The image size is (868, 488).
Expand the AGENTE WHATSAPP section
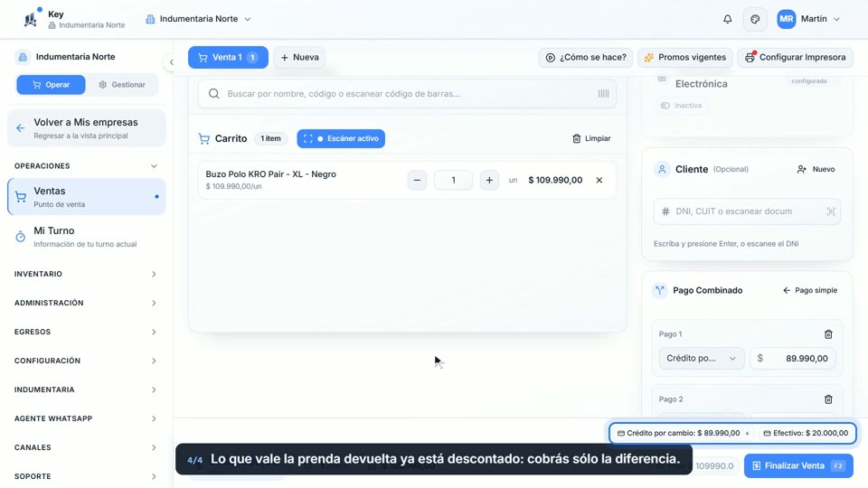coord(86,418)
